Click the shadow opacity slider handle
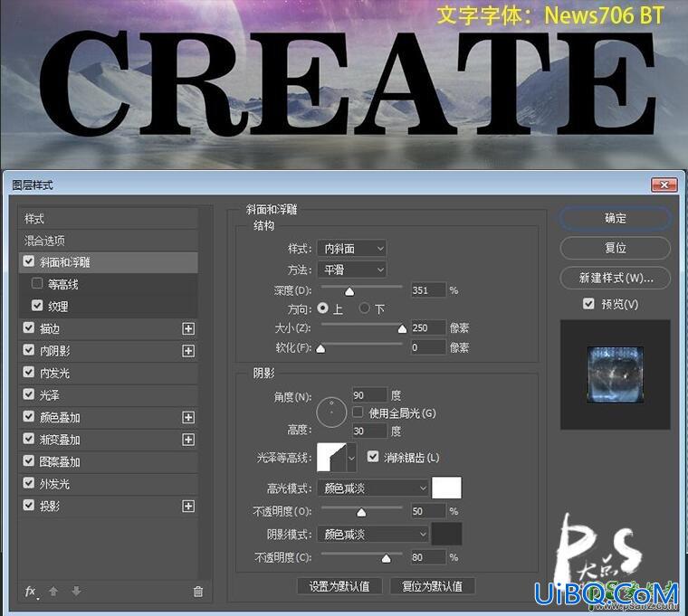688x616 pixels. coord(387,558)
